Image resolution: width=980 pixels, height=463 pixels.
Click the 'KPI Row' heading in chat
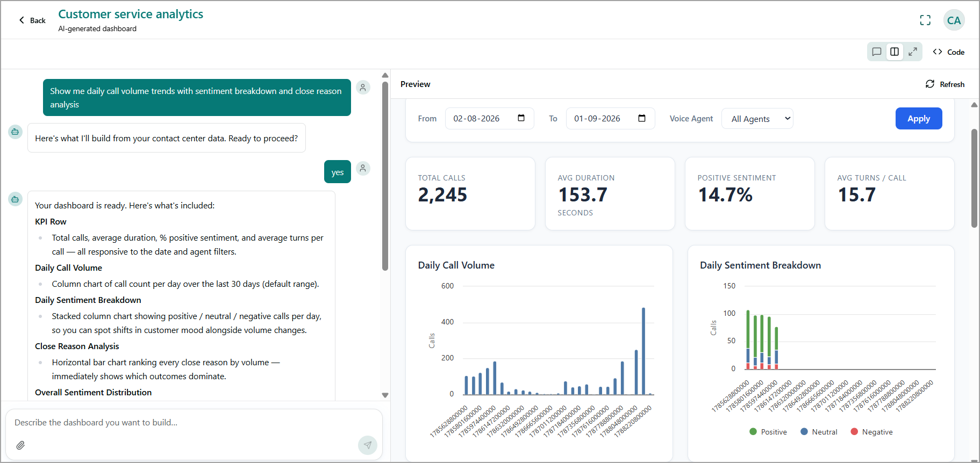click(x=51, y=222)
